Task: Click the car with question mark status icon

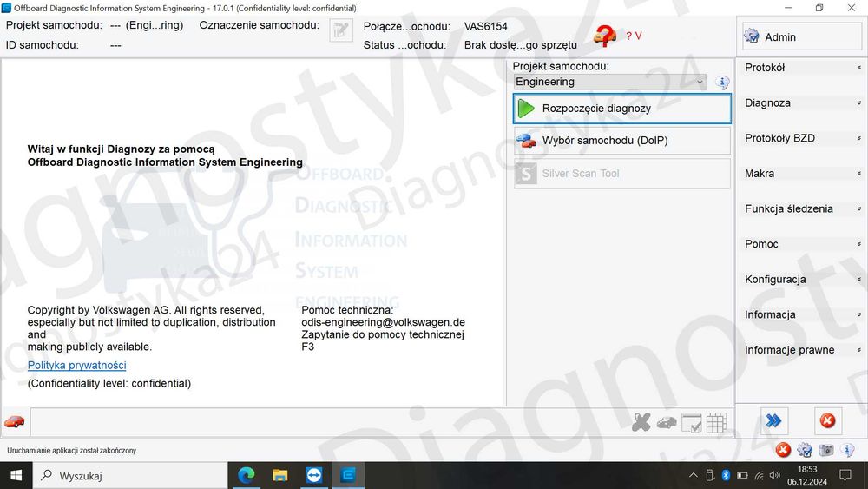Action: pos(604,36)
